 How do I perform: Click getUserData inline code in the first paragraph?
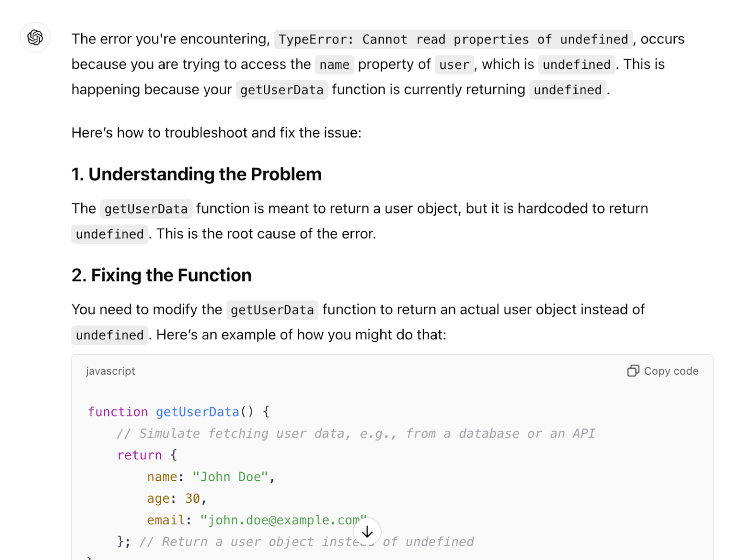click(282, 90)
